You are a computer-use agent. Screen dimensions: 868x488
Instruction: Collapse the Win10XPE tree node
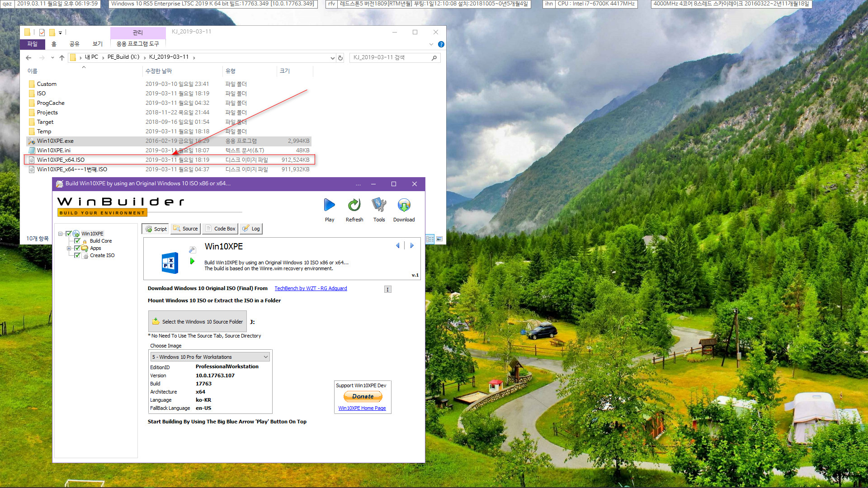tap(60, 234)
